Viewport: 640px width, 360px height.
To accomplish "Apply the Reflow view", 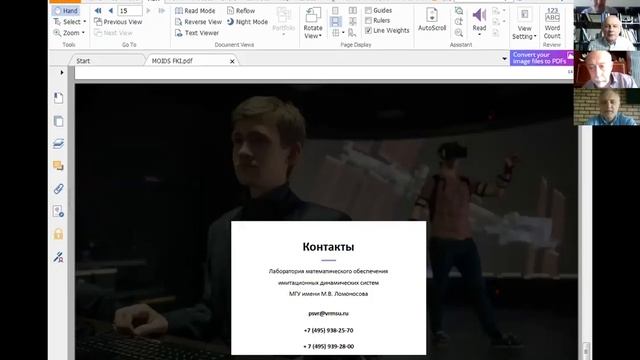I will [241, 11].
